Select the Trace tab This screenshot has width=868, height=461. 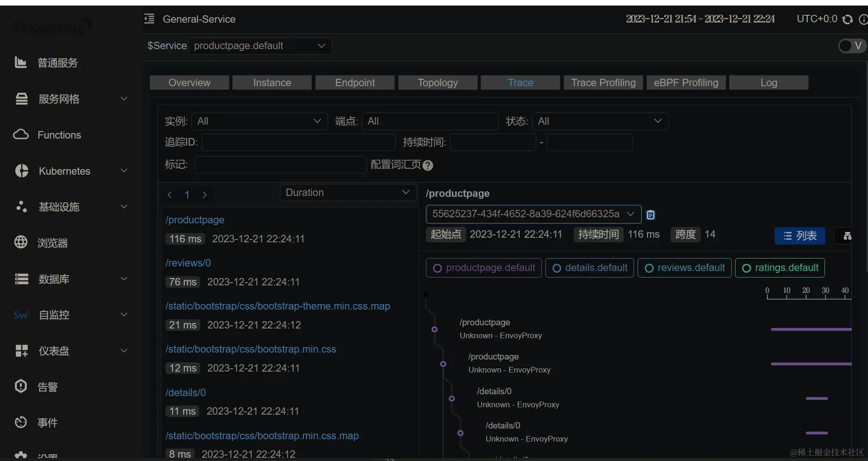[x=520, y=82]
